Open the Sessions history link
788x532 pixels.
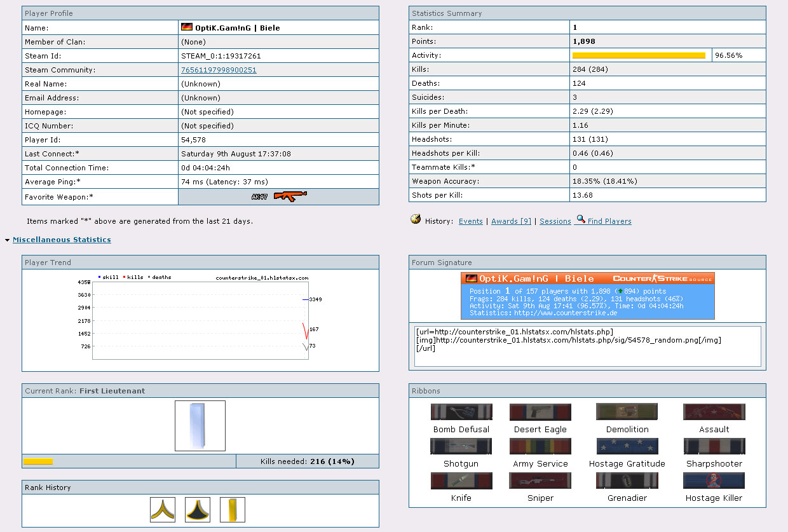[x=555, y=221]
